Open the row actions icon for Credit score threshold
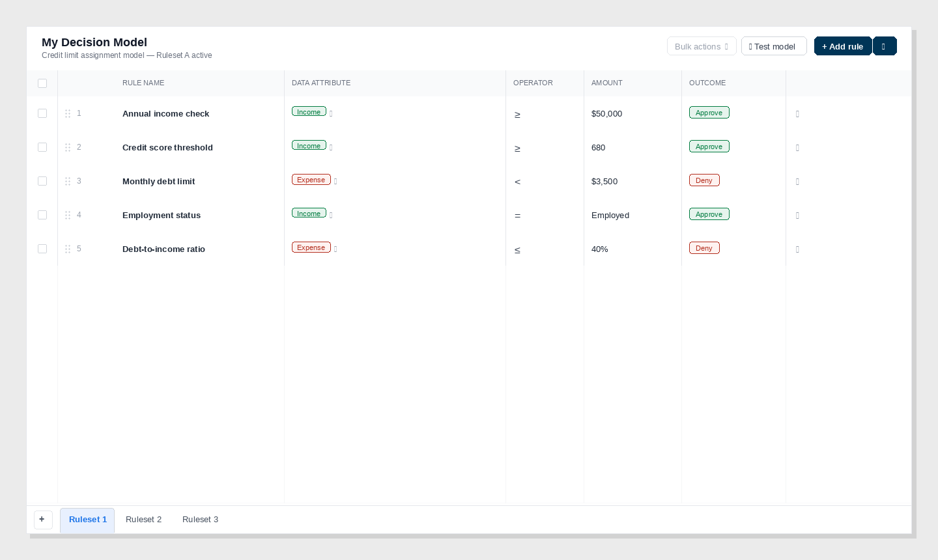Viewport: 938px width, 560px height. (x=797, y=148)
